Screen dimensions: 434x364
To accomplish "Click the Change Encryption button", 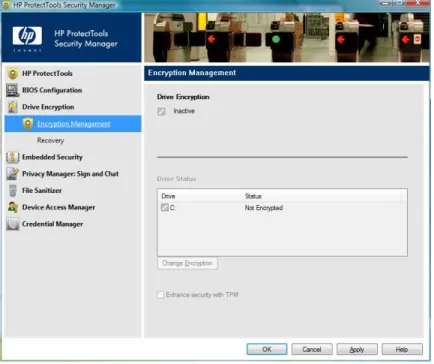I will (188, 264).
